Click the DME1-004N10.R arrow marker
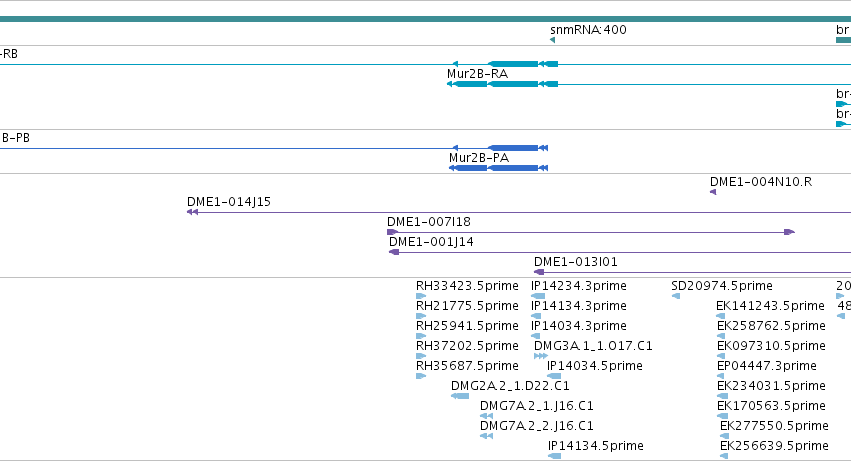Image resolution: width=851 pixels, height=461 pixels. coord(713,192)
